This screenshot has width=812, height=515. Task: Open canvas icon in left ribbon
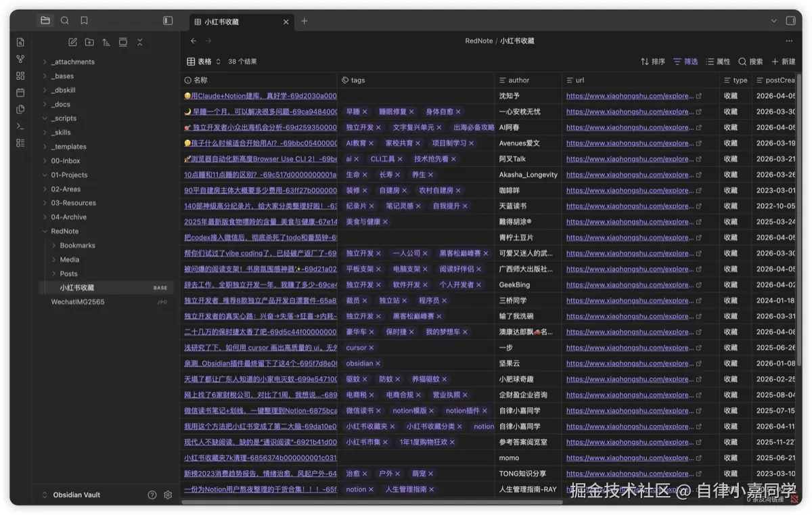(20, 76)
